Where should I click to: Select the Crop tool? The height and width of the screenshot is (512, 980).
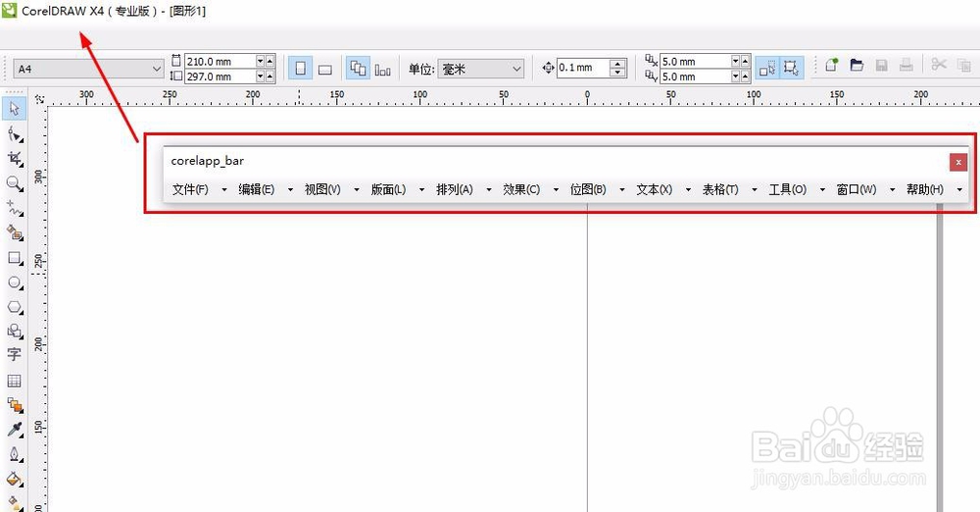14,158
